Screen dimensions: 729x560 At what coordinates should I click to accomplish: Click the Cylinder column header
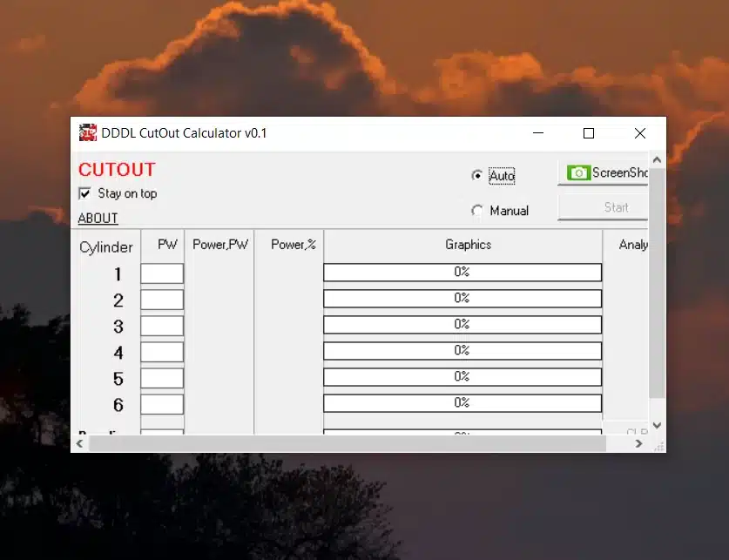[x=105, y=246]
